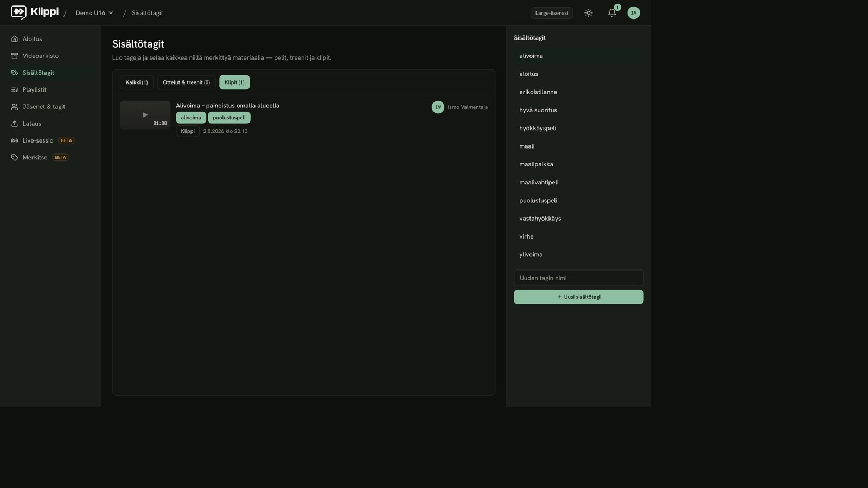
Task: Select hyökkäyspeli in the tag list
Action: (x=579, y=128)
